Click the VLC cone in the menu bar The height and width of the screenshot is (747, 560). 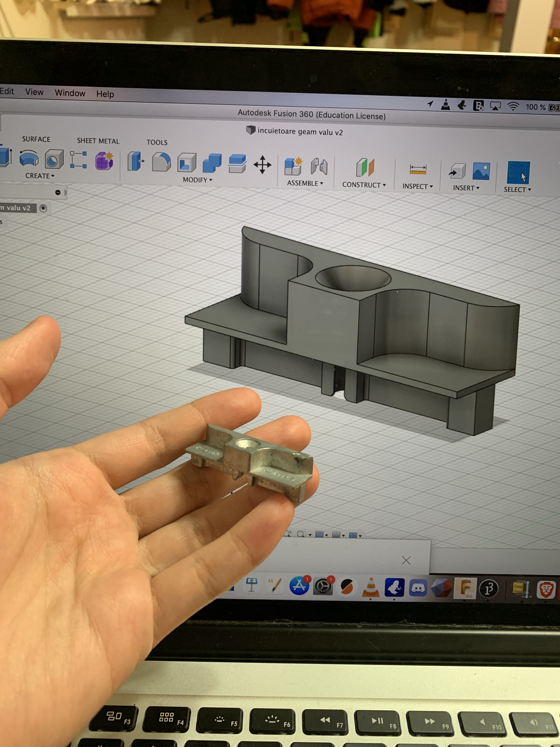[446, 105]
